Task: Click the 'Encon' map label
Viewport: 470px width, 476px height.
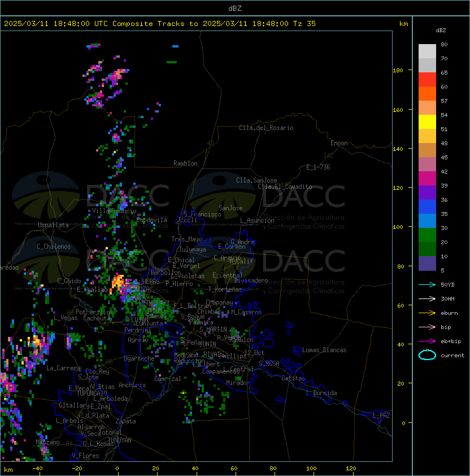Action: pos(339,143)
